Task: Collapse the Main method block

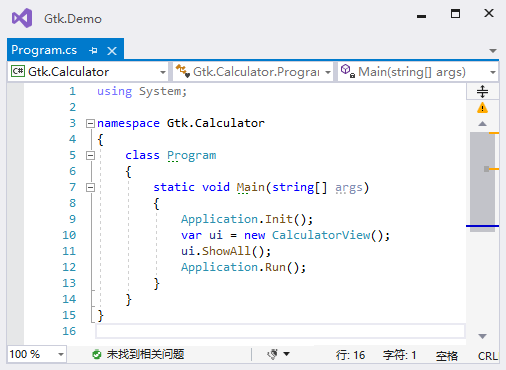Action: pyautogui.click(x=90, y=188)
